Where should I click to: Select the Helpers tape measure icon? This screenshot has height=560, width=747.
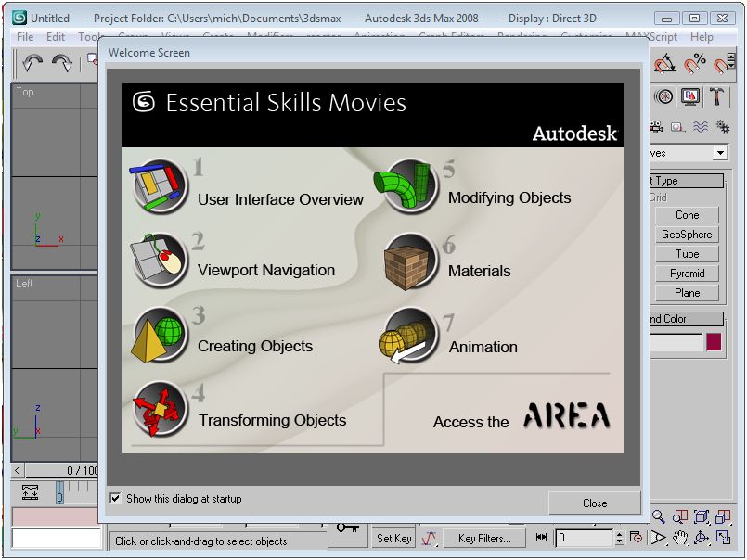[677, 127]
